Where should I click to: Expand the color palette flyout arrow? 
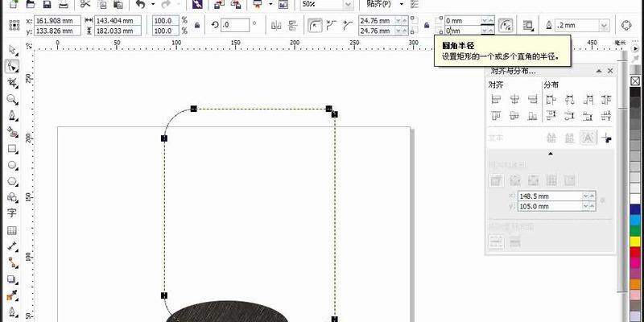coord(635,48)
